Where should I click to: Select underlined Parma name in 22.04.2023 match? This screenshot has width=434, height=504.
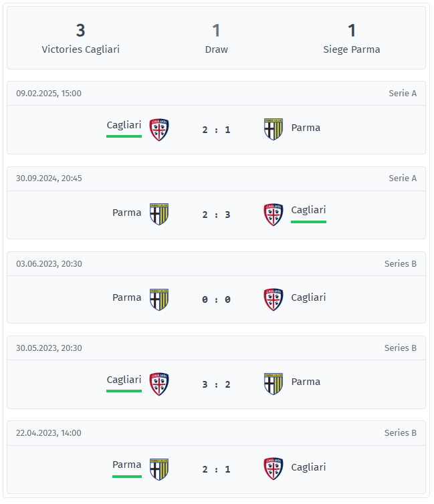click(x=126, y=465)
